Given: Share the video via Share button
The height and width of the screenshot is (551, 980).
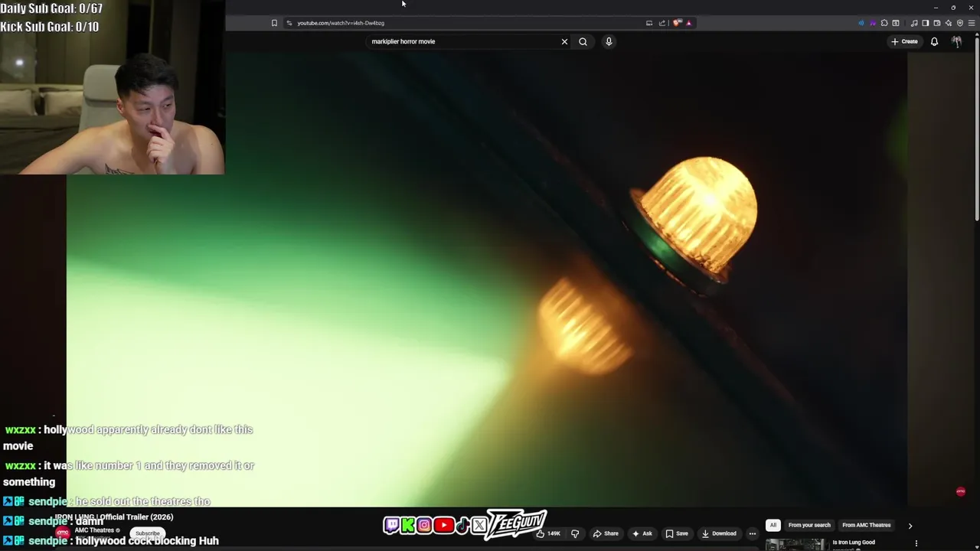Looking at the screenshot, I should [605, 533].
